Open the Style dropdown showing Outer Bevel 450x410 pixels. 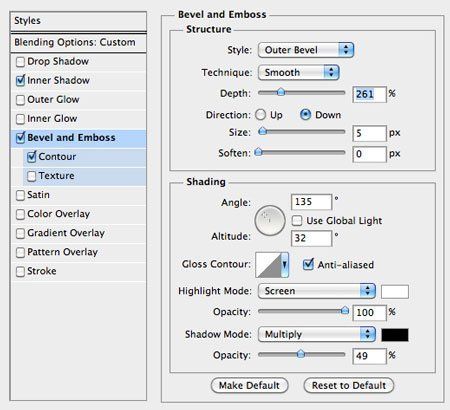[306, 50]
